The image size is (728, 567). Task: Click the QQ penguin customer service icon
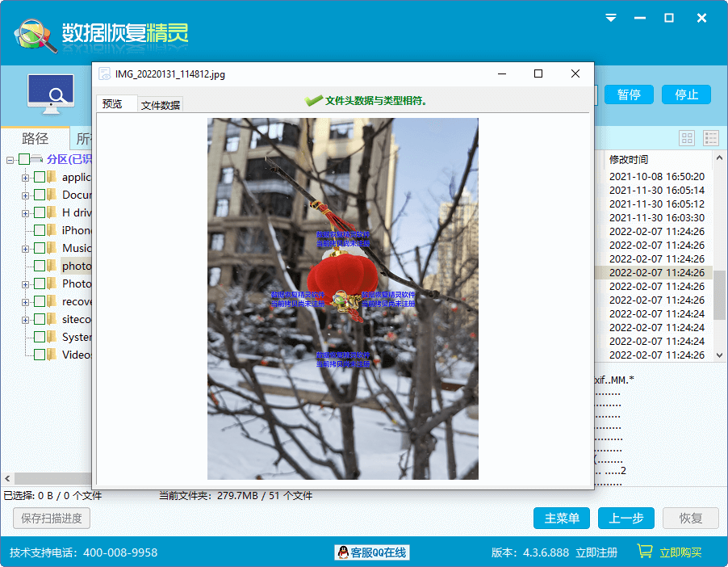[x=343, y=552]
